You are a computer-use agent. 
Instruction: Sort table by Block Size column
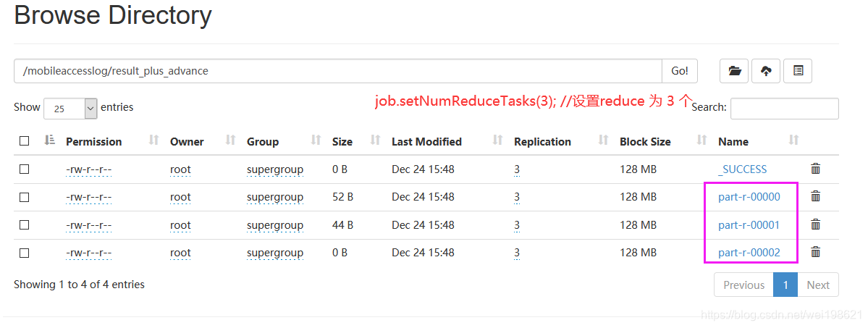coord(702,140)
